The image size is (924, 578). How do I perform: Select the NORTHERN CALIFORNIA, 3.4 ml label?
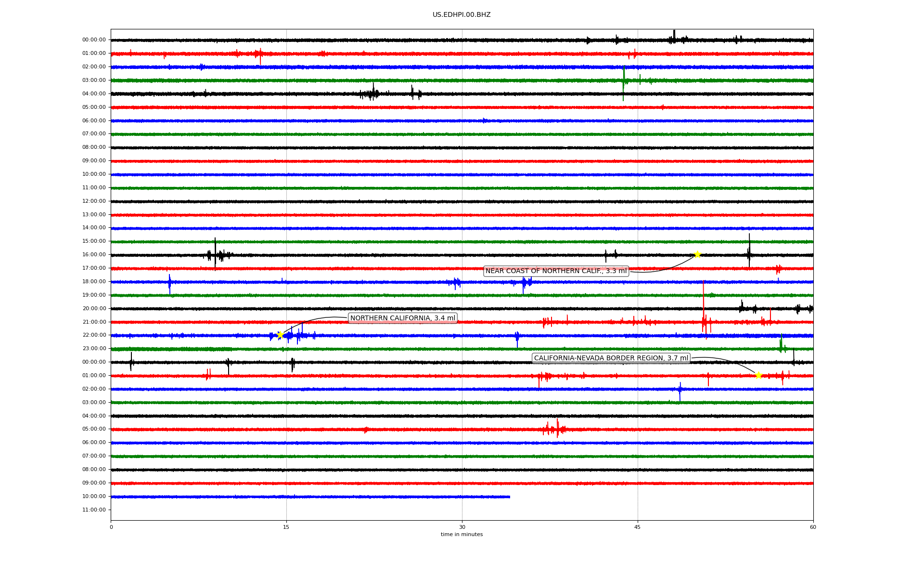[x=402, y=318]
